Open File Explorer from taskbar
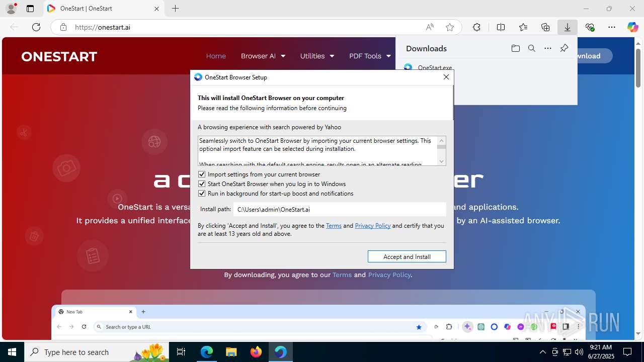This screenshot has height=362, width=644. pos(231,352)
